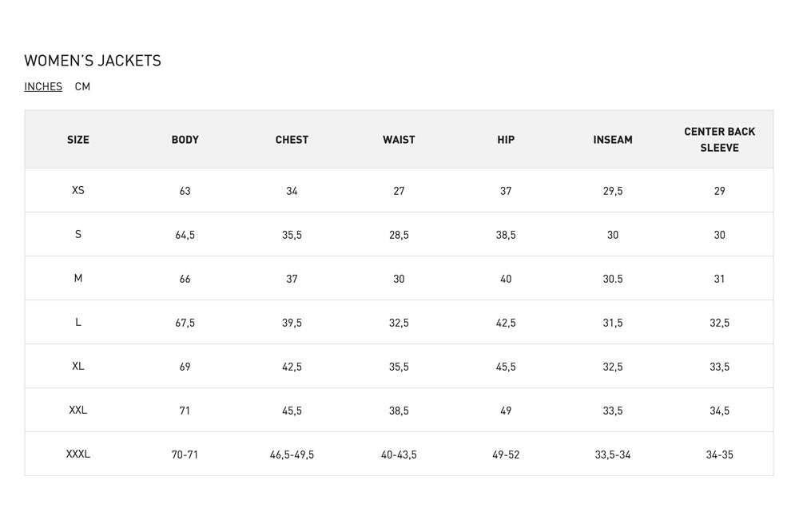Click the WOMEN'S JACKETS heading
This screenshot has height=532, width=799.
[x=93, y=61]
